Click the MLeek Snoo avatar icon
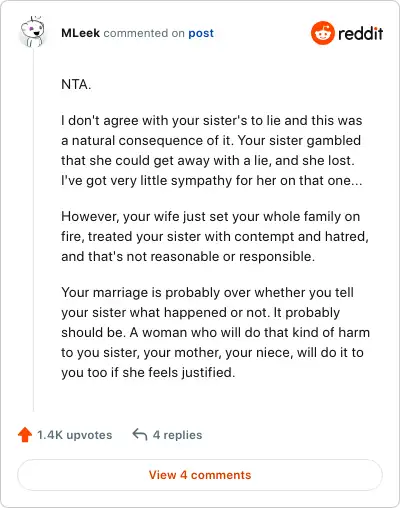The width and height of the screenshot is (400, 508). click(x=32, y=32)
